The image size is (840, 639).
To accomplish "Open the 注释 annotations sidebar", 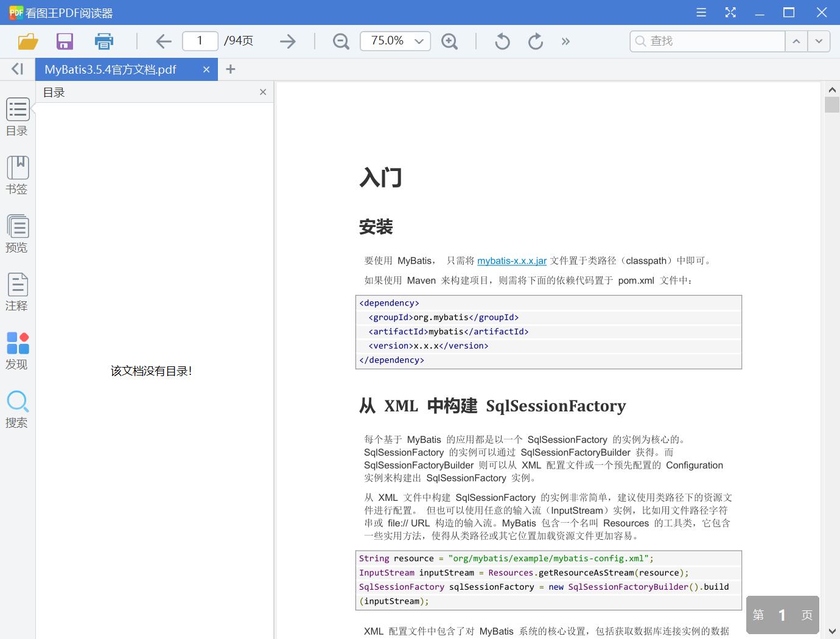I will pyautogui.click(x=17, y=292).
